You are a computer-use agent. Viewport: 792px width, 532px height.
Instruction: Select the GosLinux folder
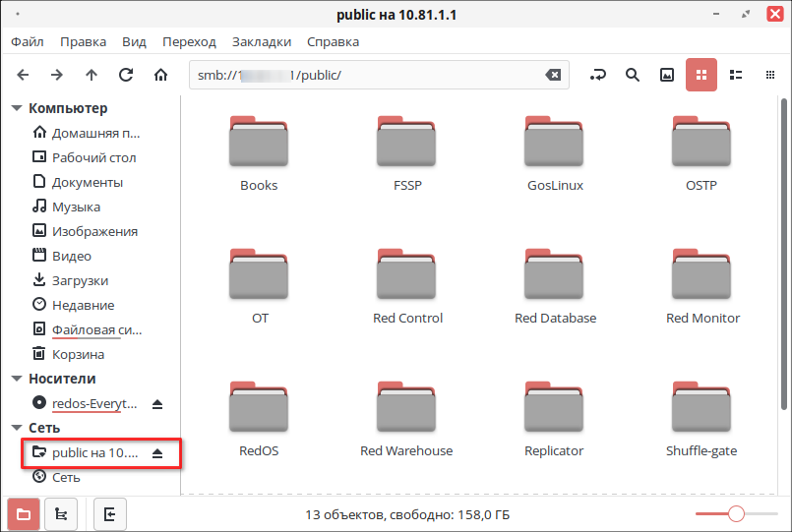pos(554,154)
